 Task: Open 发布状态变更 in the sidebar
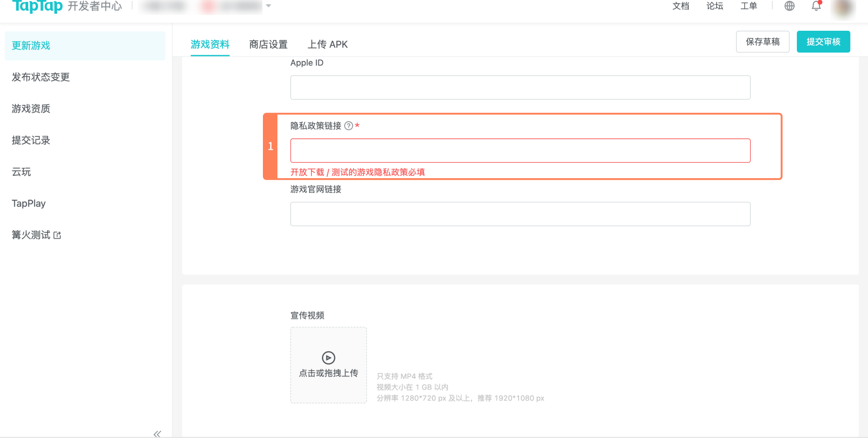[41, 77]
